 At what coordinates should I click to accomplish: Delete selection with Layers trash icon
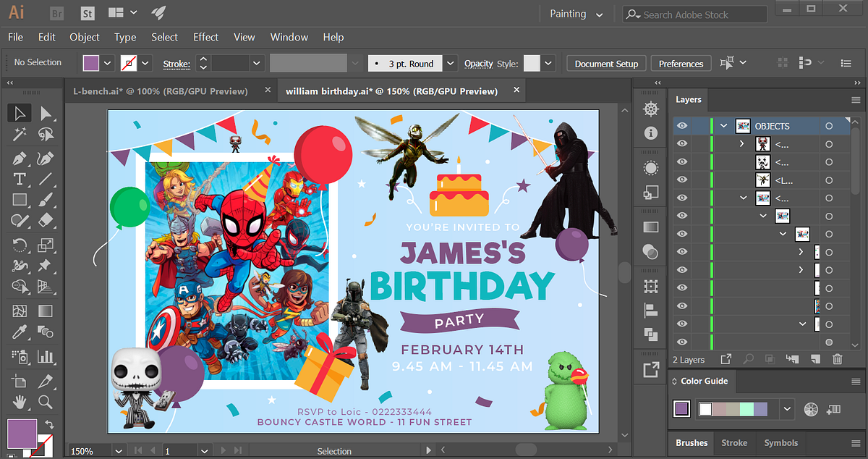837,359
